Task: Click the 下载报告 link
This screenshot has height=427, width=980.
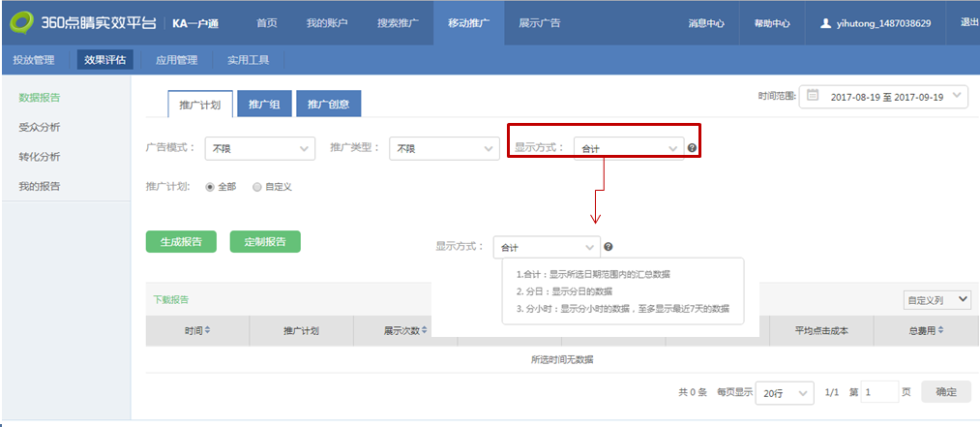Action: tap(171, 299)
